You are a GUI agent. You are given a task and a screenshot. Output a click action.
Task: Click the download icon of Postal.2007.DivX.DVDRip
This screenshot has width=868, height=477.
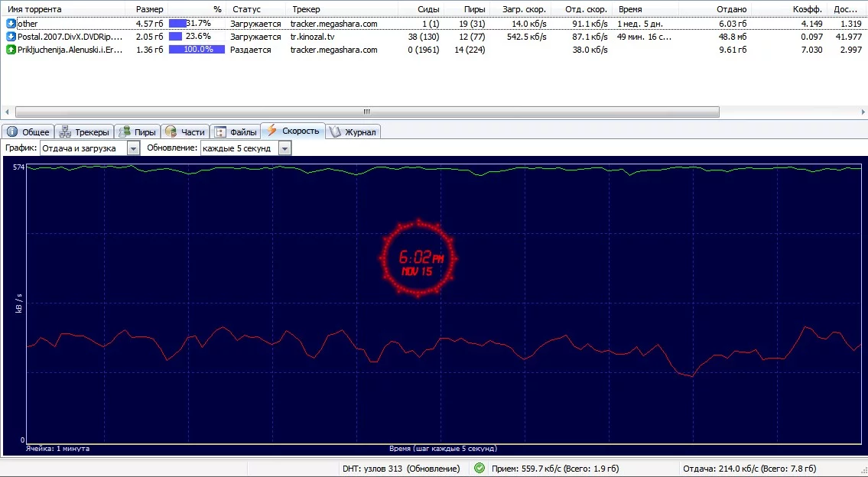(x=11, y=37)
